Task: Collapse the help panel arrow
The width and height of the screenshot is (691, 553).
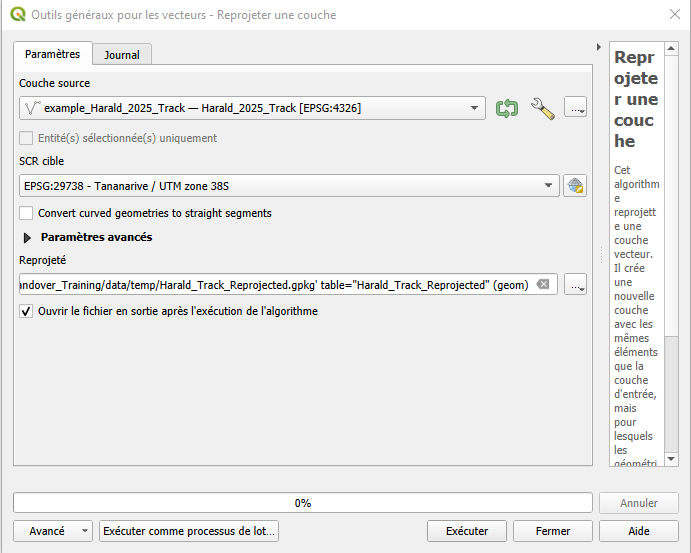Action: tap(598, 46)
